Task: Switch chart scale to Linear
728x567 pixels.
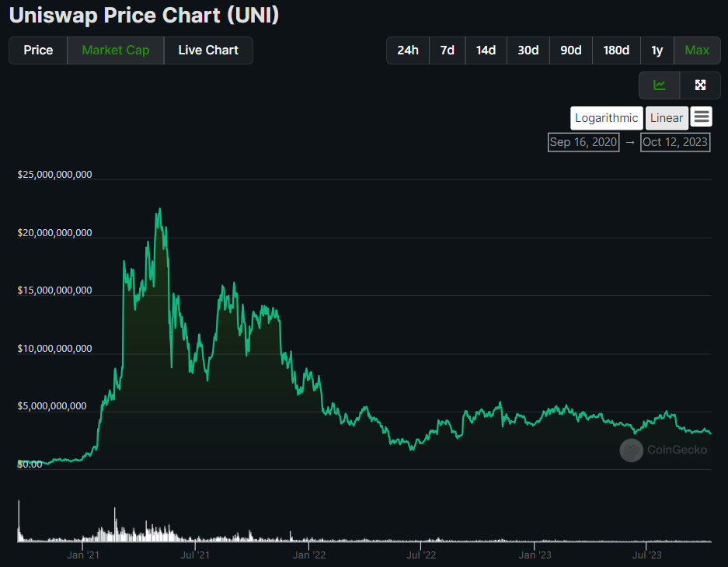Action: click(x=667, y=118)
